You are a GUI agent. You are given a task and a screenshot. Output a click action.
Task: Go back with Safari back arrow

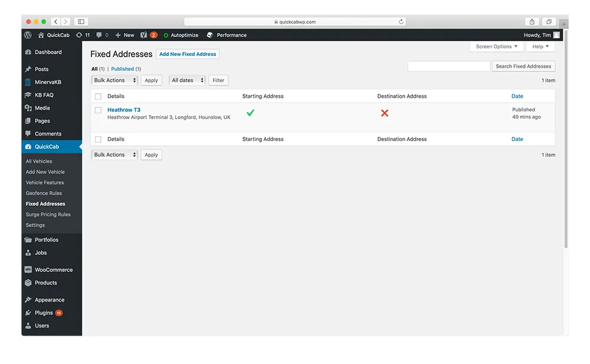(x=55, y=22)
